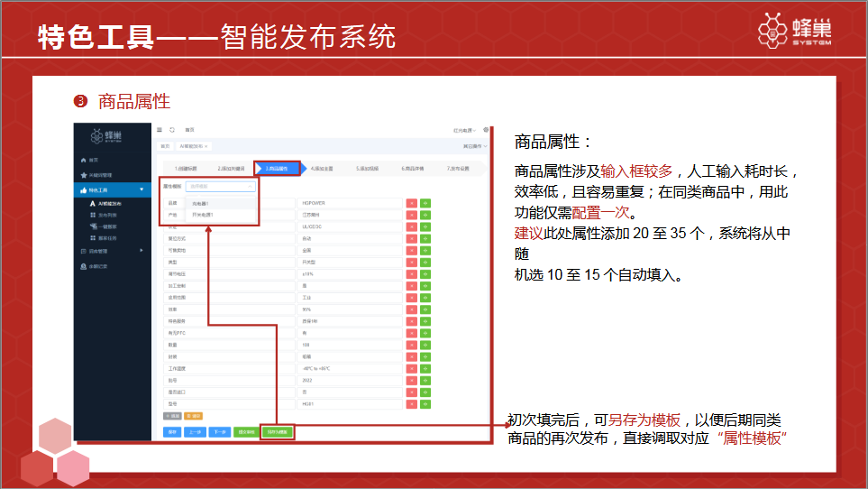The width and height of the screenshot is (868, 489).
Task: Delete the UL/CE/3C attribute row
Action: 411,226
